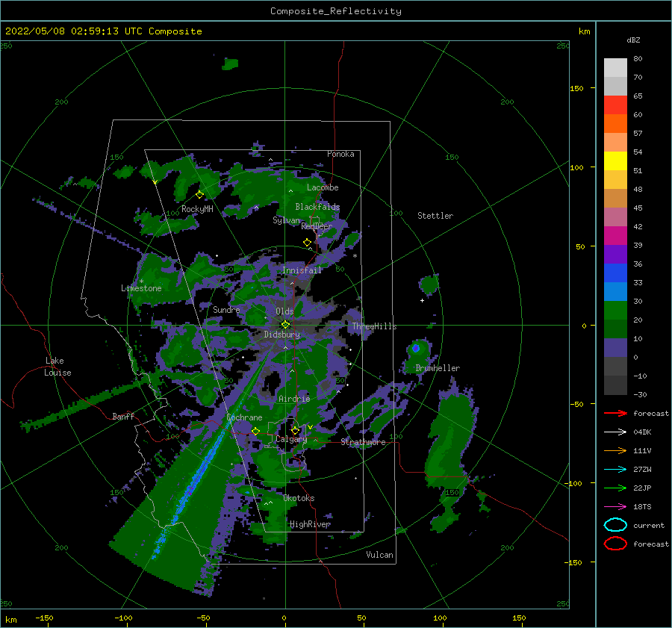
Task: Click the Ponoka city label
Action: [340, 154]
